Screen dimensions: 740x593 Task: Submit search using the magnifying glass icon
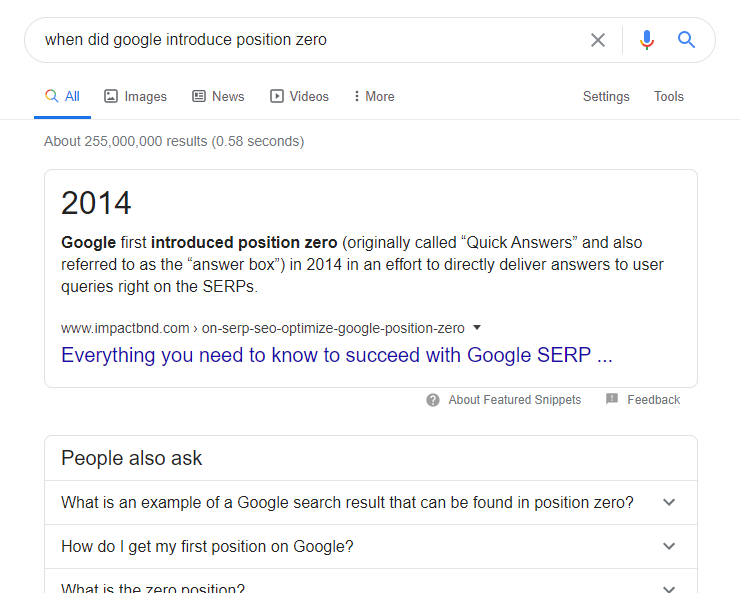tap(686, 40)
